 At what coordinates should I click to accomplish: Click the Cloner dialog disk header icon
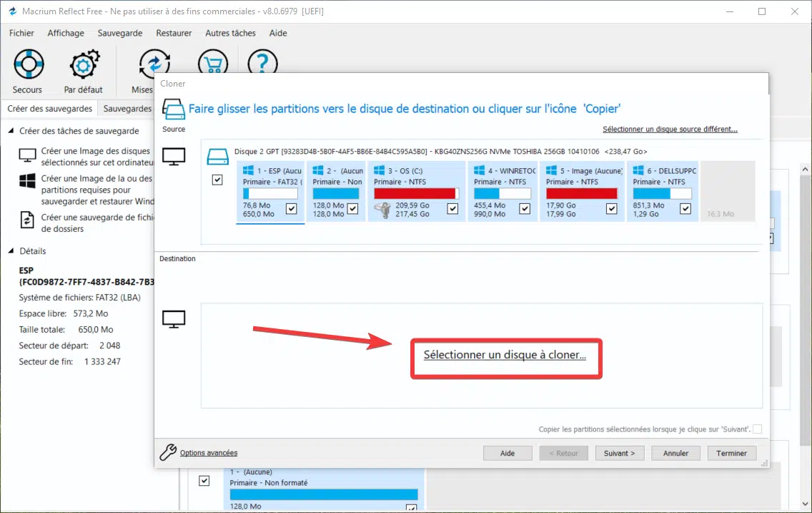[x=174, y=109]
